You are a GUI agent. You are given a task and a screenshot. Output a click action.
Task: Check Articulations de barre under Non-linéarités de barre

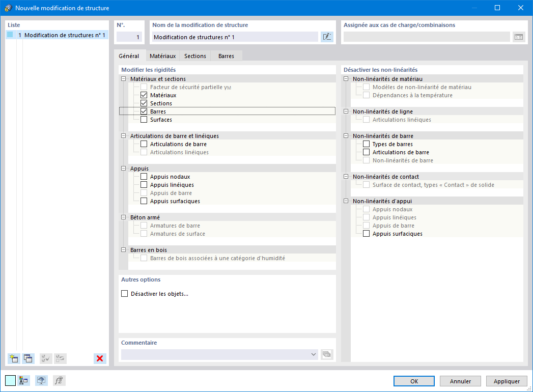click(x=366, y=152)
